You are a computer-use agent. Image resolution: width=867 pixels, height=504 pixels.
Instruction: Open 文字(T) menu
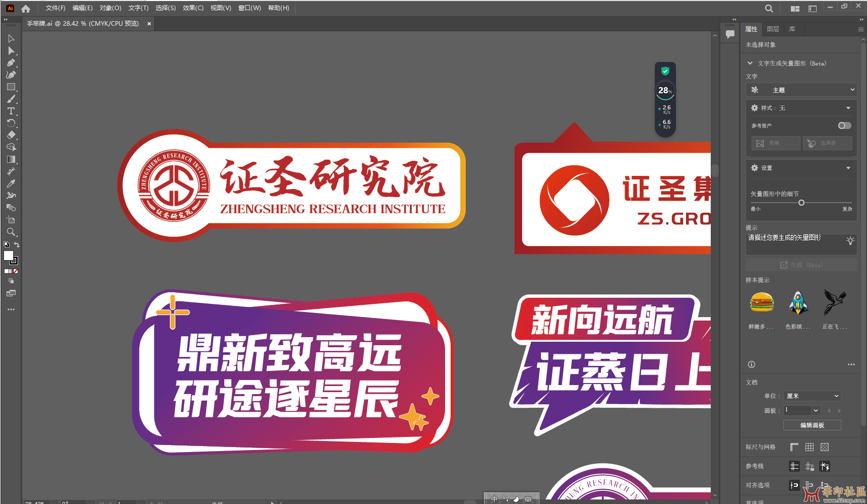pyautogui.click(x=138, y=8)
